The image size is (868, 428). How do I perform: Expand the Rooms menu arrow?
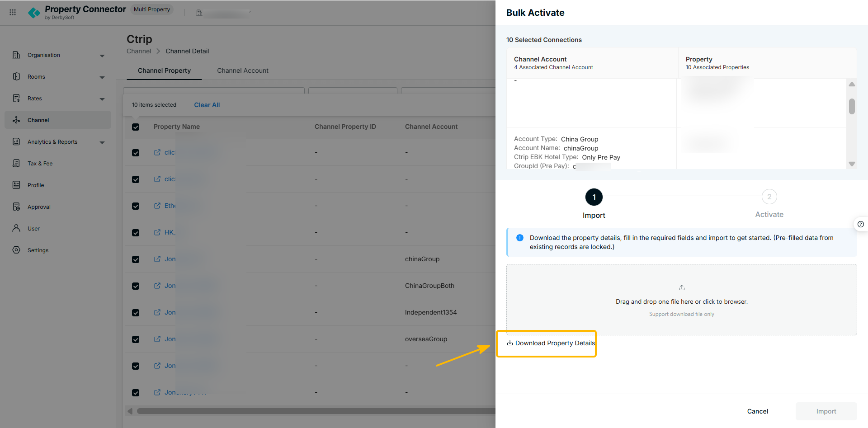click(x=102, y=77)
